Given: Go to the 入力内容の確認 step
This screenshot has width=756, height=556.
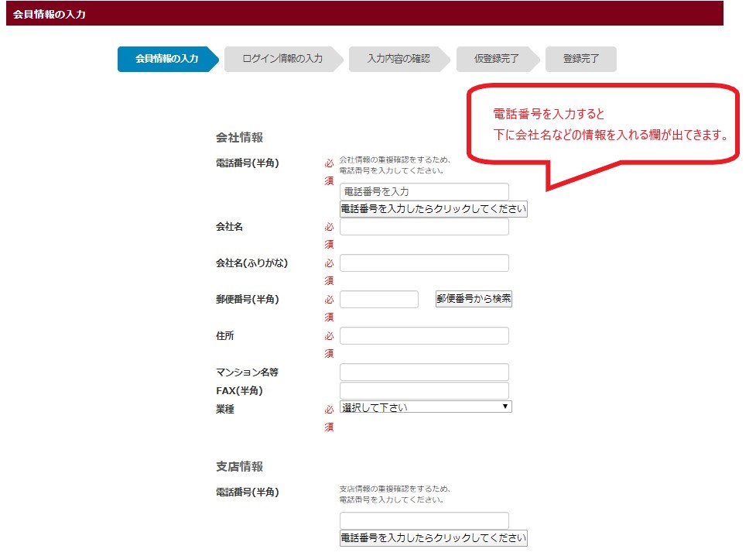Looking at the screenshot, I should [x=398, y=59].
